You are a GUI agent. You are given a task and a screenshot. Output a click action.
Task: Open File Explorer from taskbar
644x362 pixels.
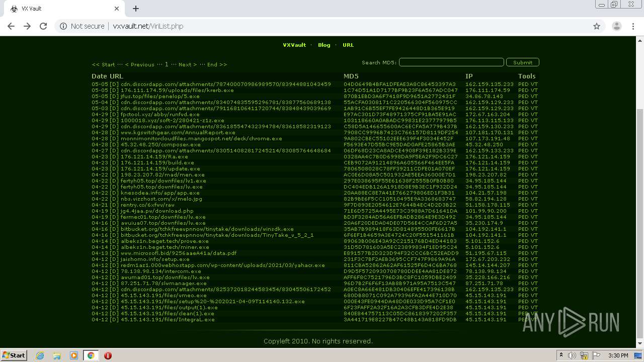[x=57, y=355]
